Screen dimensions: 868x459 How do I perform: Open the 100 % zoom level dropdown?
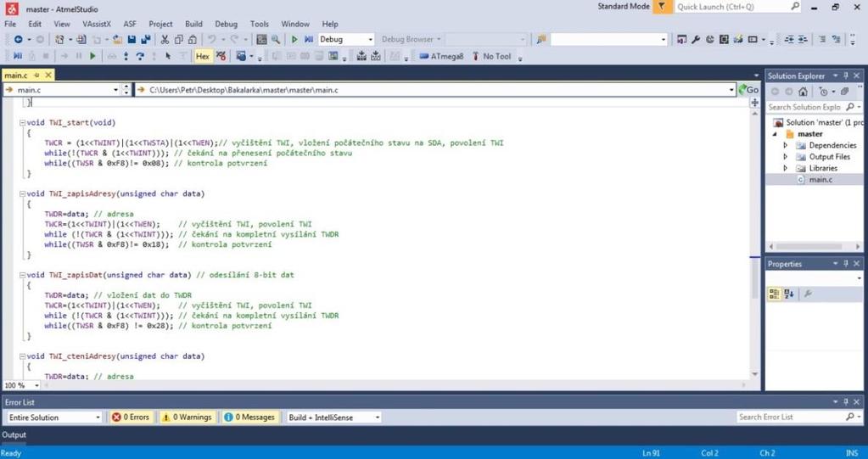point(36,385)
